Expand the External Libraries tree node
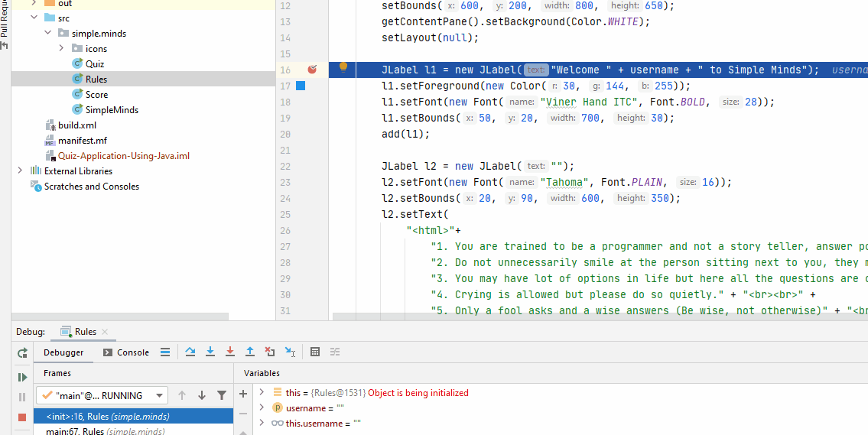868x435 pixels. 20,170
